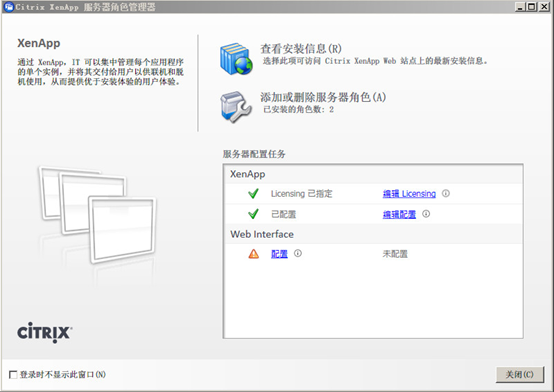
Task: Click info icon next to Web Interface 配置
Action: (298, 253)
